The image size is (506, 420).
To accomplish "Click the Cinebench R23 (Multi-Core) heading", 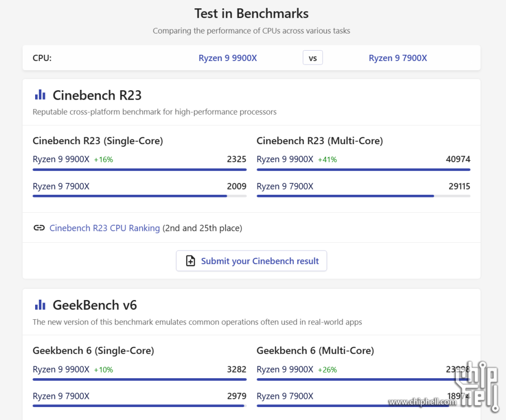I will [x=320, y=141].
